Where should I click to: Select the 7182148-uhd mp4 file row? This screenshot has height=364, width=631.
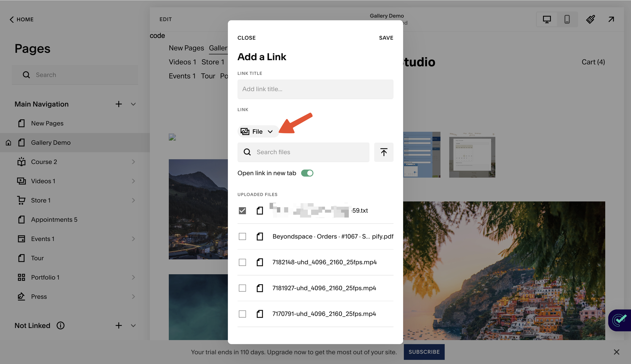coord(324,262)
